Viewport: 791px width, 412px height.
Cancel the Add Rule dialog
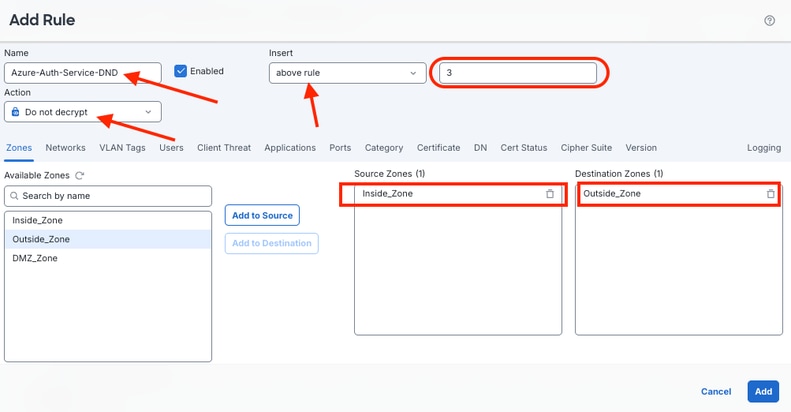pos(716,391)
